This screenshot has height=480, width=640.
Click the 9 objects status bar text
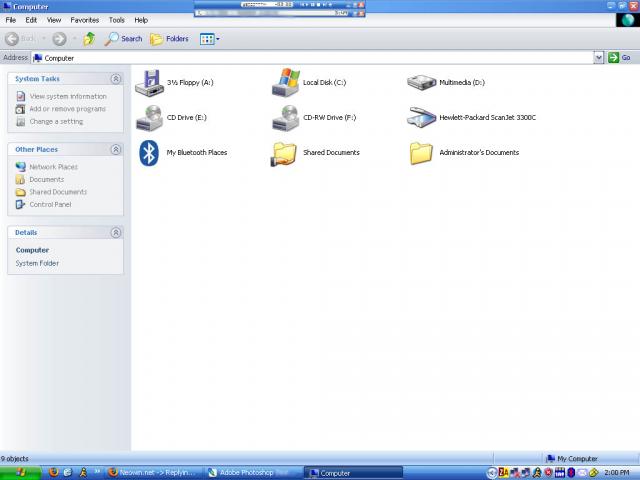(15, 459)
